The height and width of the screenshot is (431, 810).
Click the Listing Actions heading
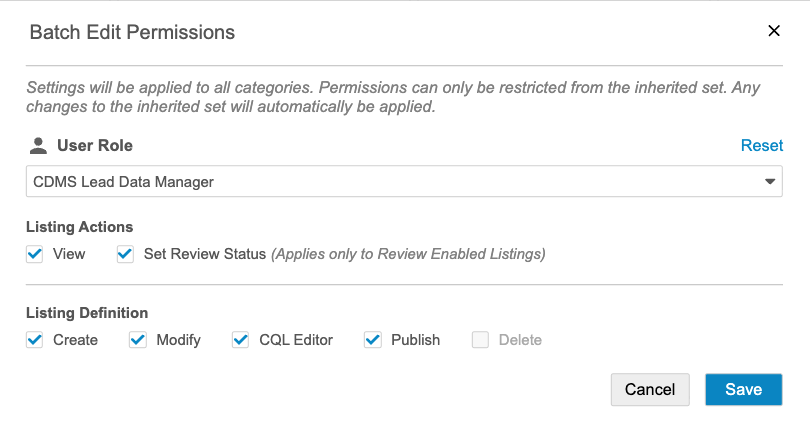point(79,227)
